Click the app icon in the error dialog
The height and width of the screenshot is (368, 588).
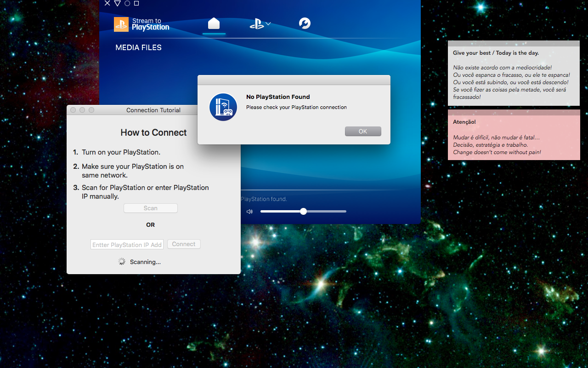tap(223, 107)
